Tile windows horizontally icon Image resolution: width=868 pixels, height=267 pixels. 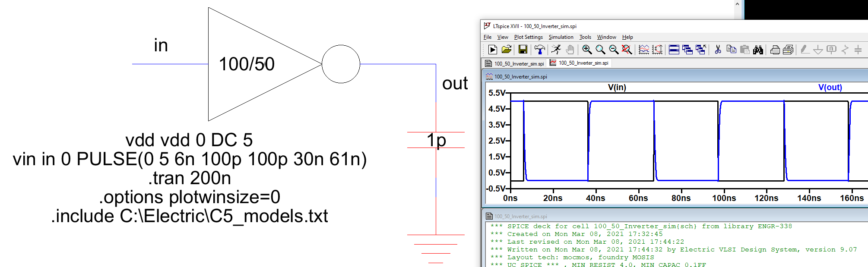pos(674,50)
